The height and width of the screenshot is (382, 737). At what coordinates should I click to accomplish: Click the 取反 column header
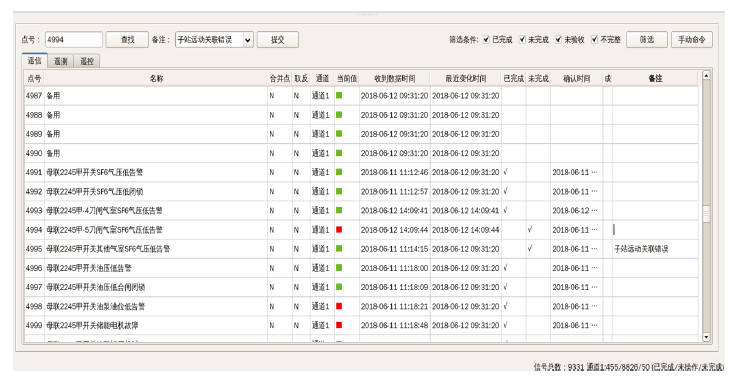tap(301, 78)
